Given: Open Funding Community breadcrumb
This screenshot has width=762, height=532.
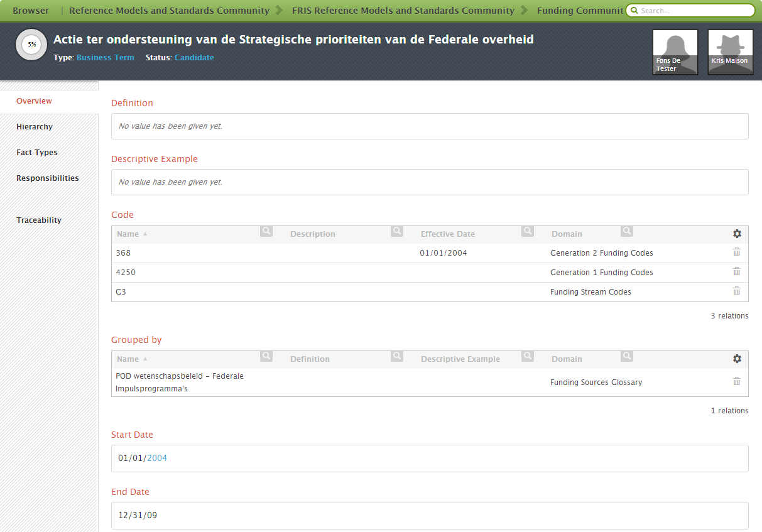Looking at the screenshot, I should pyautogui.click(x=580, y=11).
